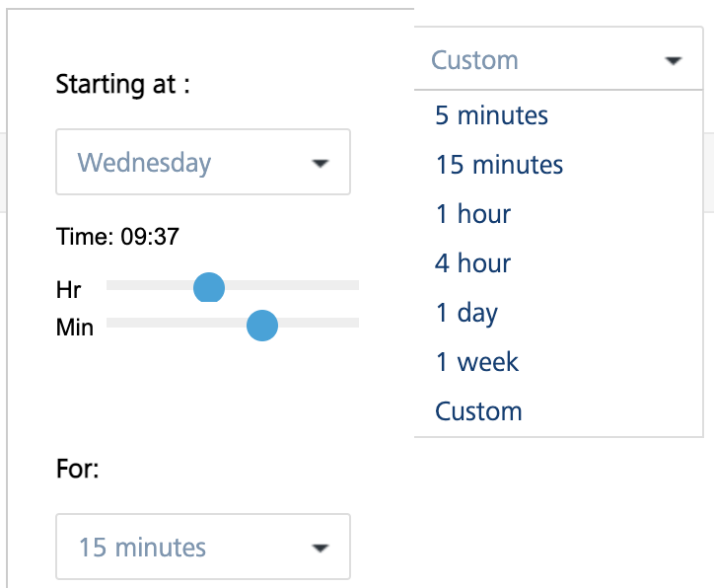
Task: Select the 1 week option
Action: 477,362
